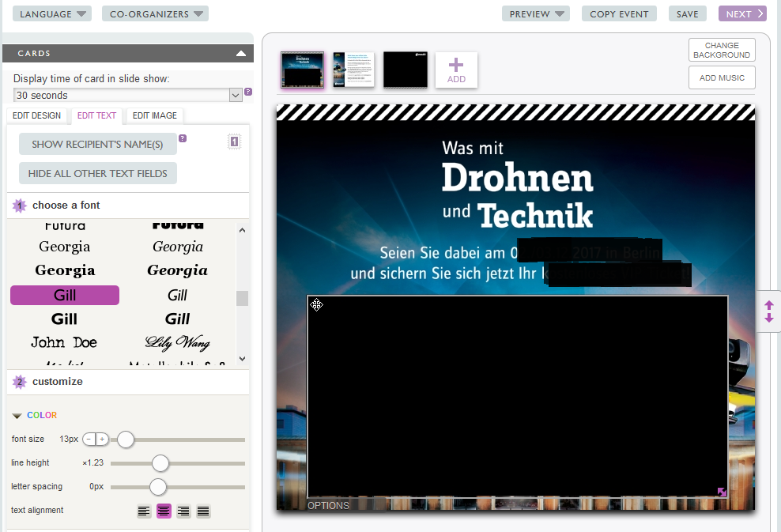Screen dimensions: 781x532
Task: Click the move handle on the text box
Action: click(316, 305)
